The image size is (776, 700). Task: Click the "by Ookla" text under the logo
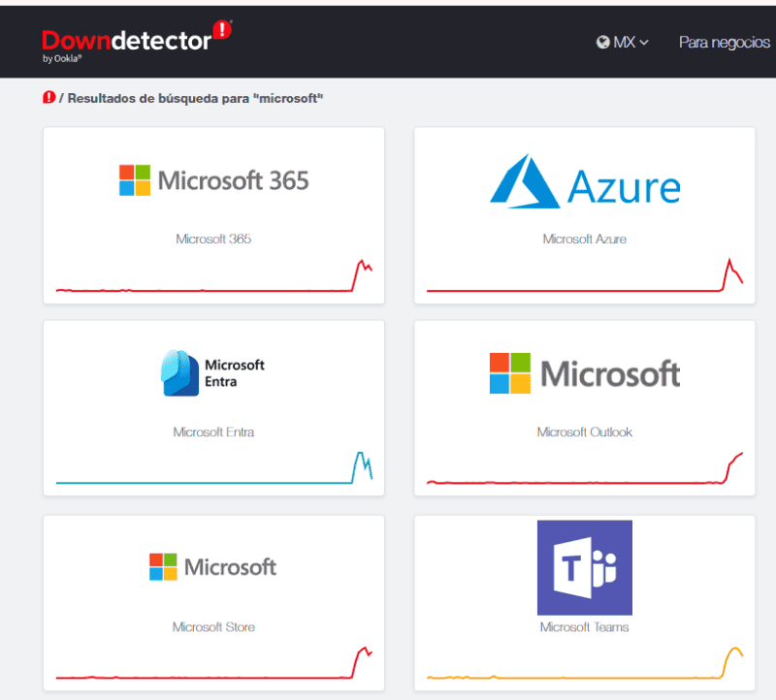(58, 56)
